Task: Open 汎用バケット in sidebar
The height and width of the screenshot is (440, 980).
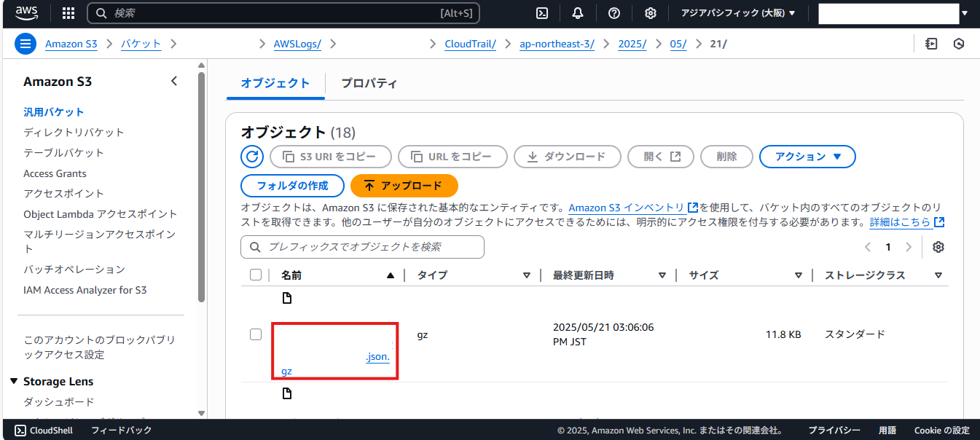Action: click(54, 111)
